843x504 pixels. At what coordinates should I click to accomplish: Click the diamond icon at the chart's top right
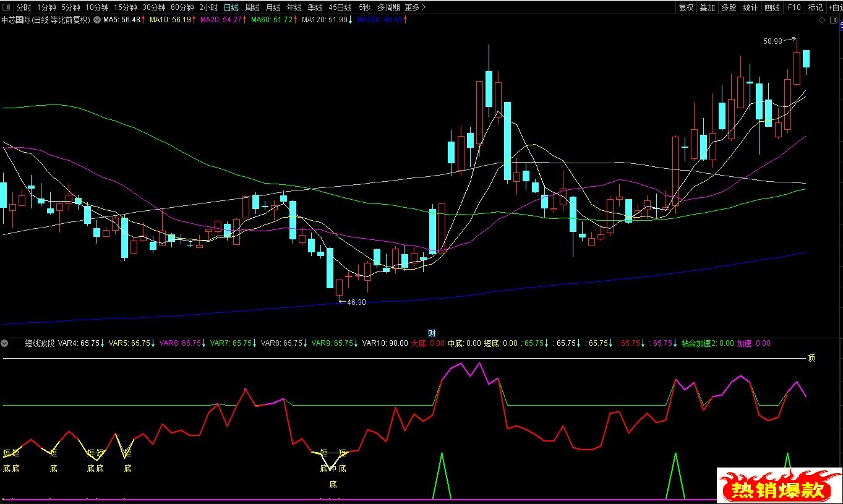click(x=822, y=20)
